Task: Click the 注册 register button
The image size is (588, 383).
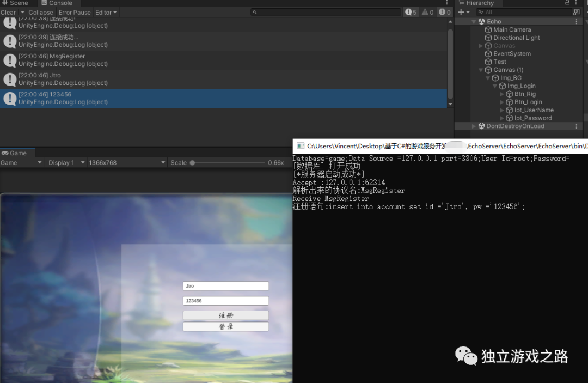Action: coord(226,315)
